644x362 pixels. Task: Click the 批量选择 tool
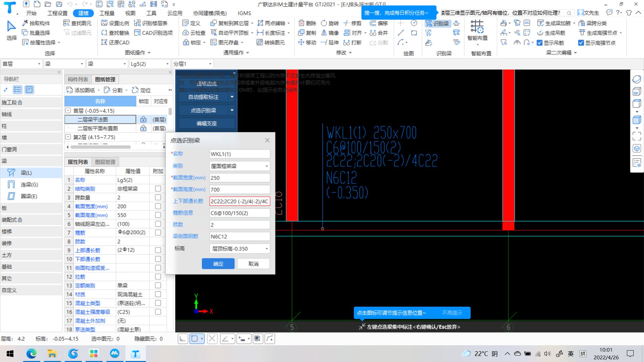click(x=36, y=33)
